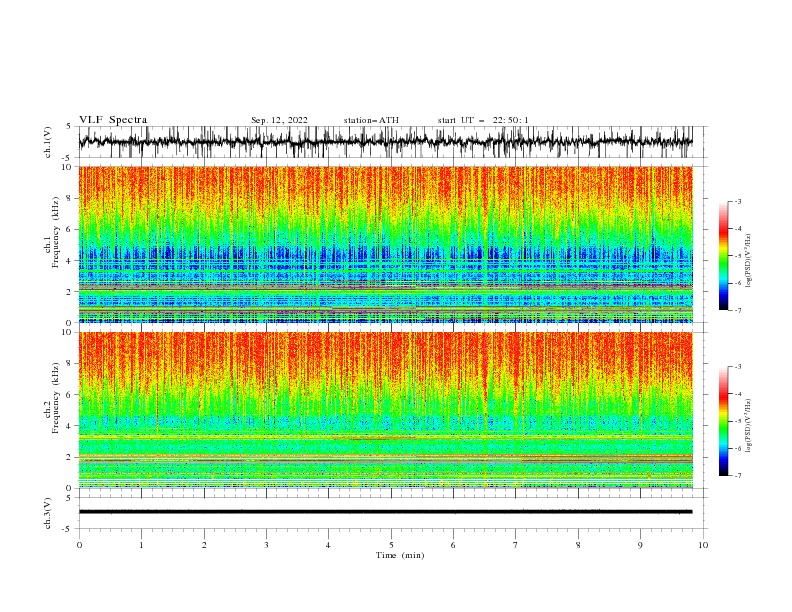Click the "ch.1(V)" waveform axis label

pyautogui.click(x=48, y=142)
